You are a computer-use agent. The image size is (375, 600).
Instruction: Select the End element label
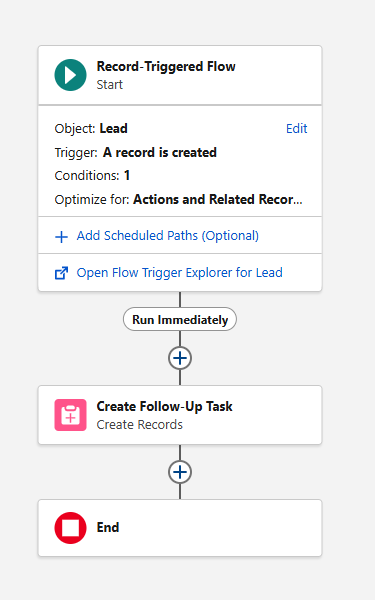tap(108, 528)
